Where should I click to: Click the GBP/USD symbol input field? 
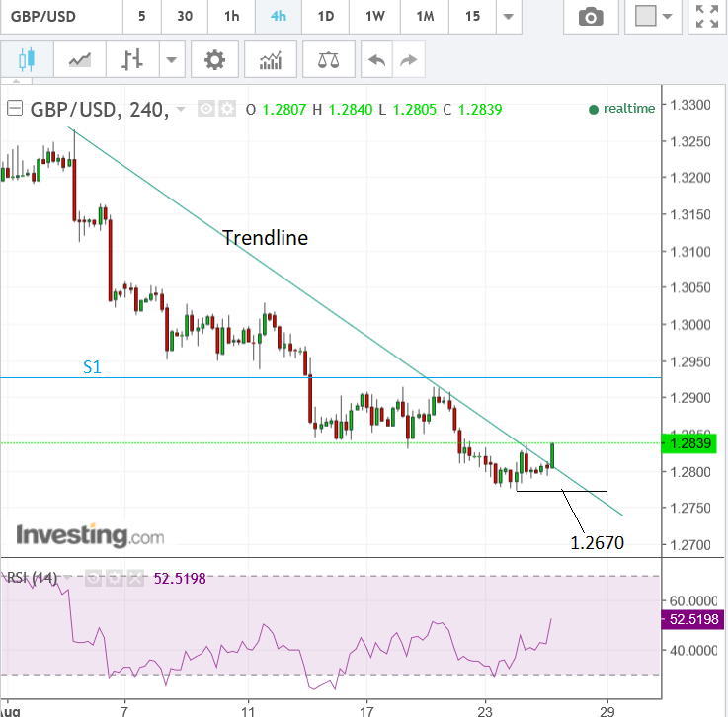point(59,17)
